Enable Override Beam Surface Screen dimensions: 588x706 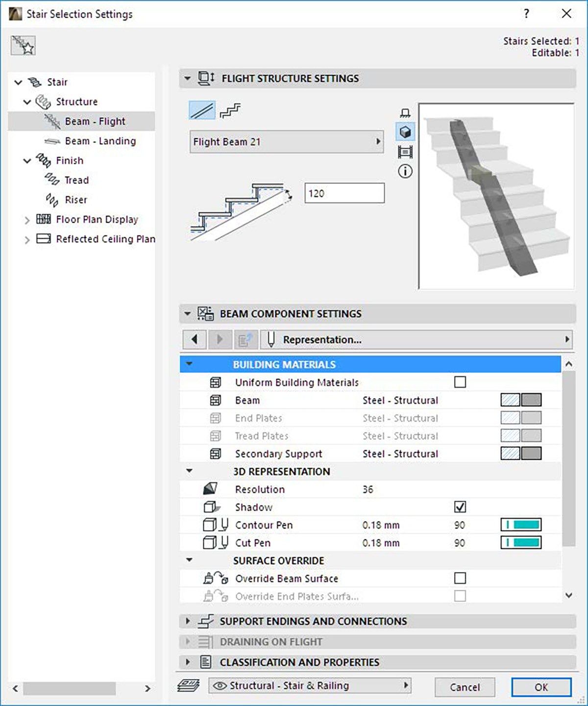click(460, 579)
